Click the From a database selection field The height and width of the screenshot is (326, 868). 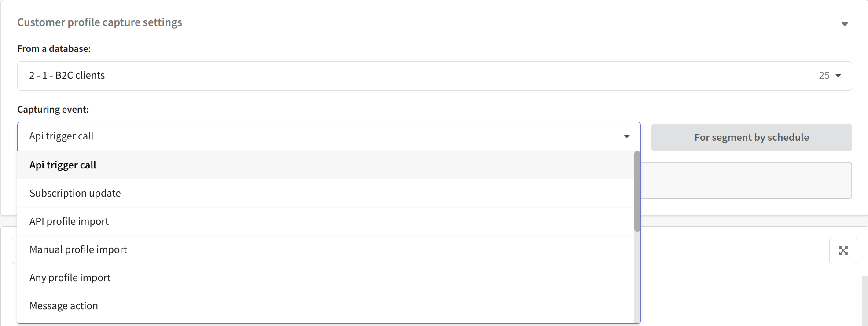(x=434, y=76)
